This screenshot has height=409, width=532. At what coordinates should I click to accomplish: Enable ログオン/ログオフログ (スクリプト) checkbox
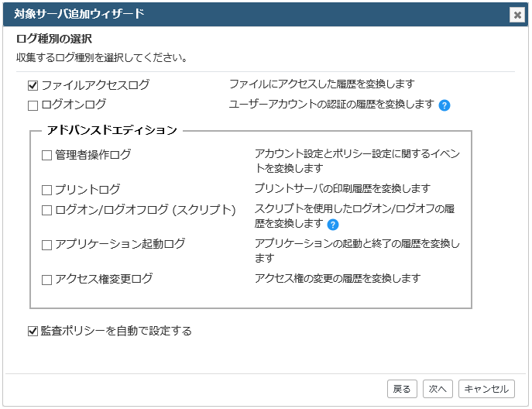coord(46,211)
